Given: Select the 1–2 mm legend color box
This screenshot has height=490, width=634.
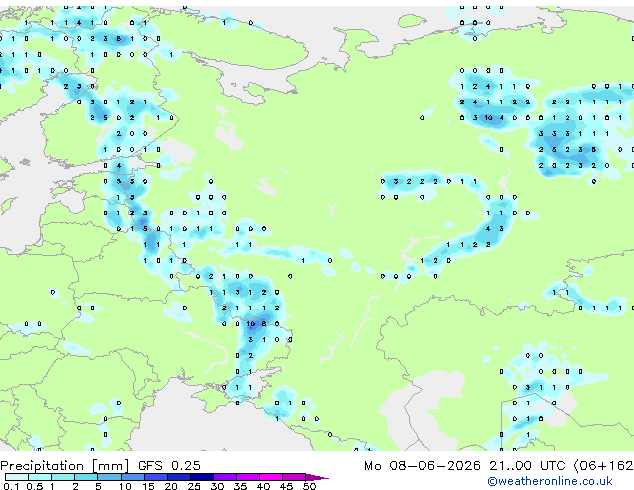Looking at the screenshot, I should pyautogui.click(x=63, y=477).
